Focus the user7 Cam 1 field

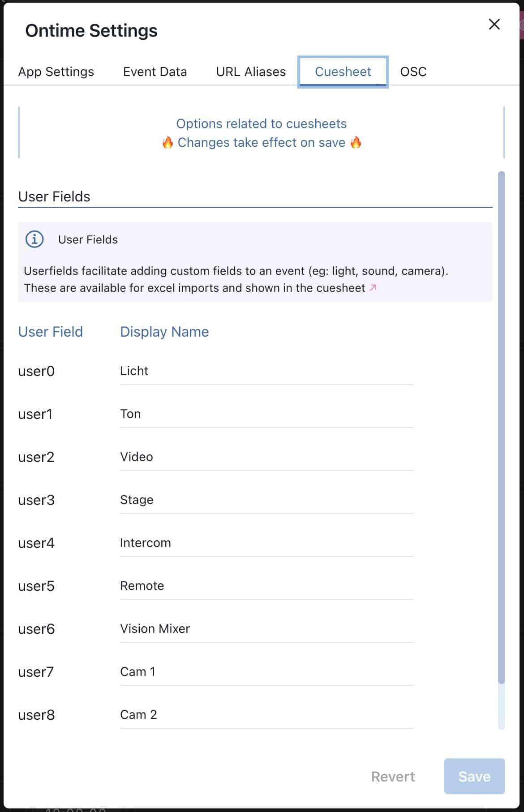[266, 672]
